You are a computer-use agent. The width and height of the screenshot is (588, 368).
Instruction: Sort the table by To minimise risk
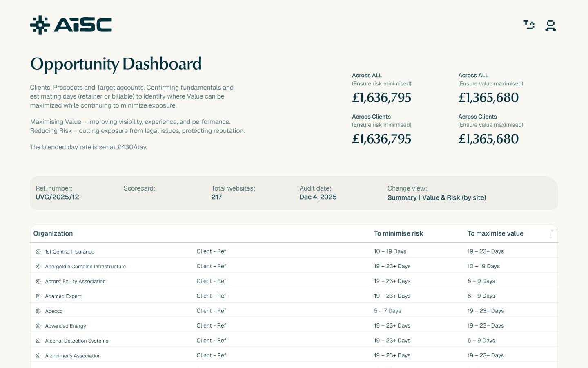(399, 233)
